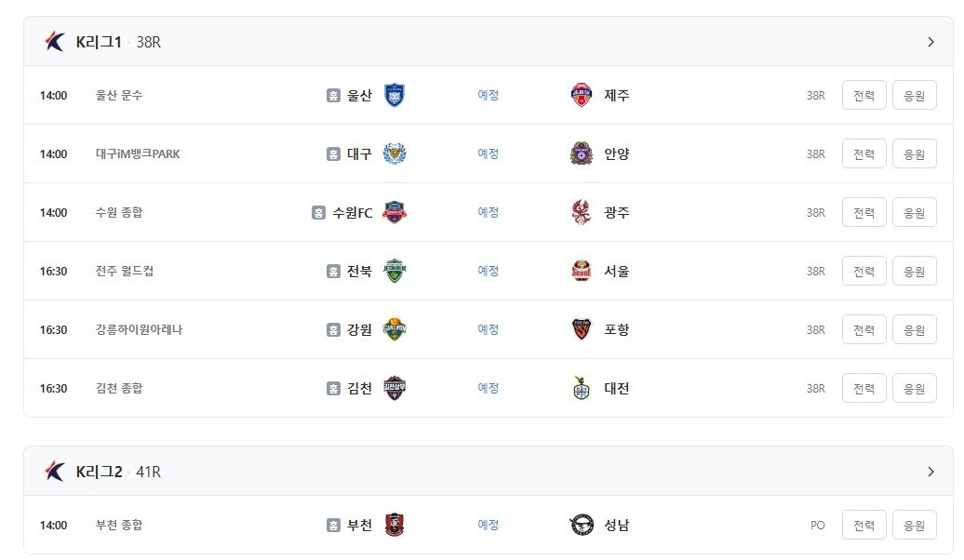Click the K리그1 league logo
Screen dimensions: 964x560
[x=55, y=41]
